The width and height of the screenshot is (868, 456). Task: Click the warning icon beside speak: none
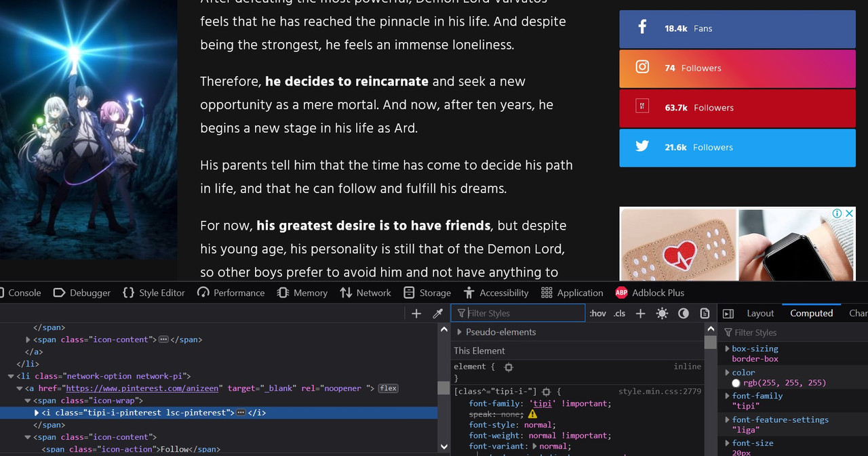coord(532,413)
